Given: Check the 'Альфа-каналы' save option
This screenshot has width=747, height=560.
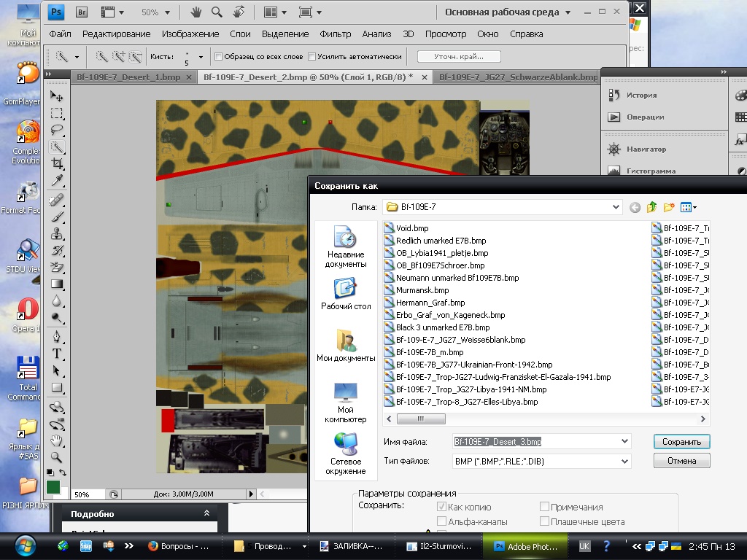Looking at the screenshot, I should click(x=441, y=521).
